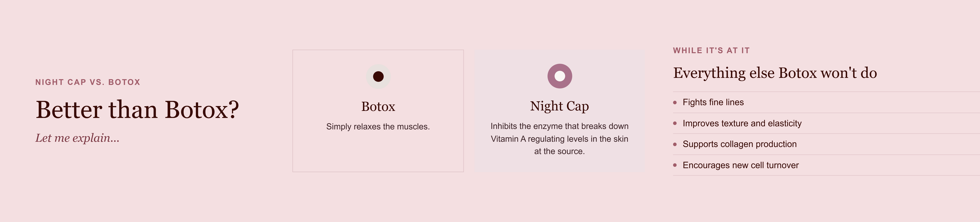Click the bullet dot beside Fights fine lines
The height and width of the screenshot is (222, 980).
tap(675, 102)
